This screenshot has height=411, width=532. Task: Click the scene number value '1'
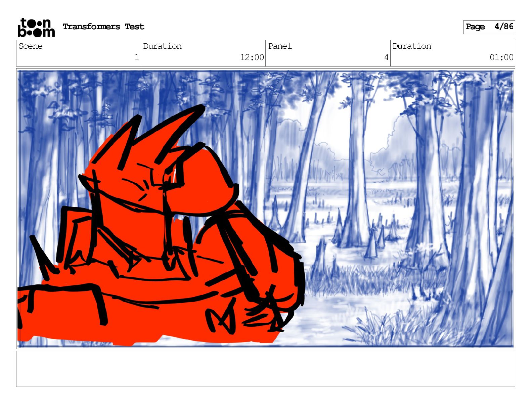[x=136, y=57]
